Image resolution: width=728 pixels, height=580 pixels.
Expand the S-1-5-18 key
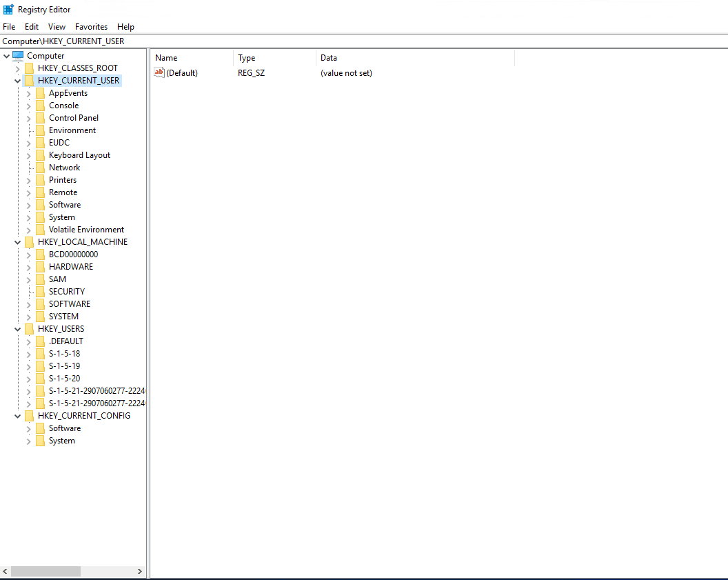(x=29, y=354)
